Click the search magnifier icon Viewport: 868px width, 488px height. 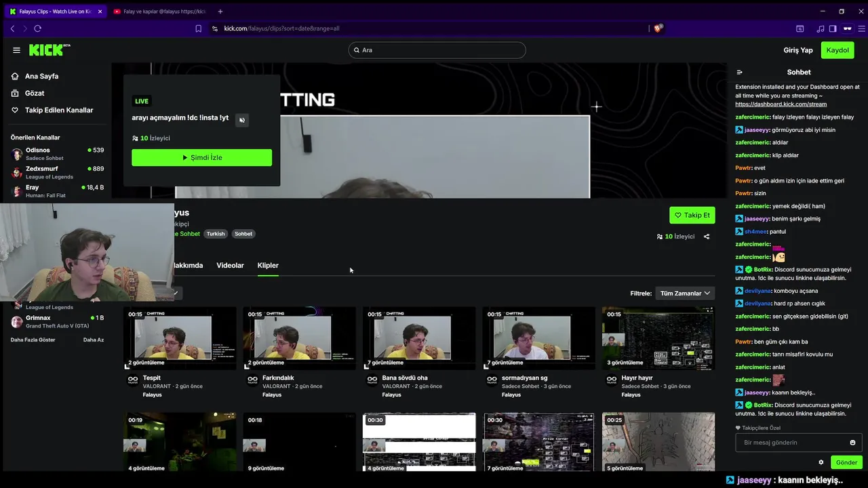tap(356, 50)
